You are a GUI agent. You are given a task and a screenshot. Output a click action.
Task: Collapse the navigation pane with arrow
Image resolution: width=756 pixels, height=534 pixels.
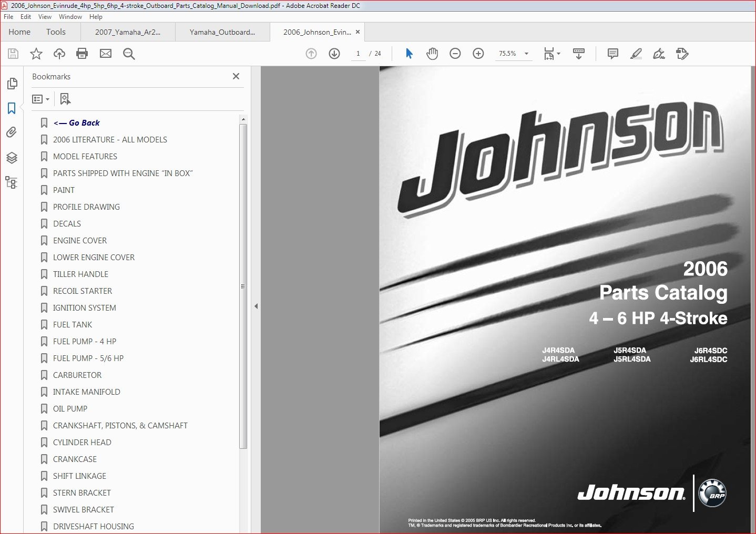pos(256,306)
